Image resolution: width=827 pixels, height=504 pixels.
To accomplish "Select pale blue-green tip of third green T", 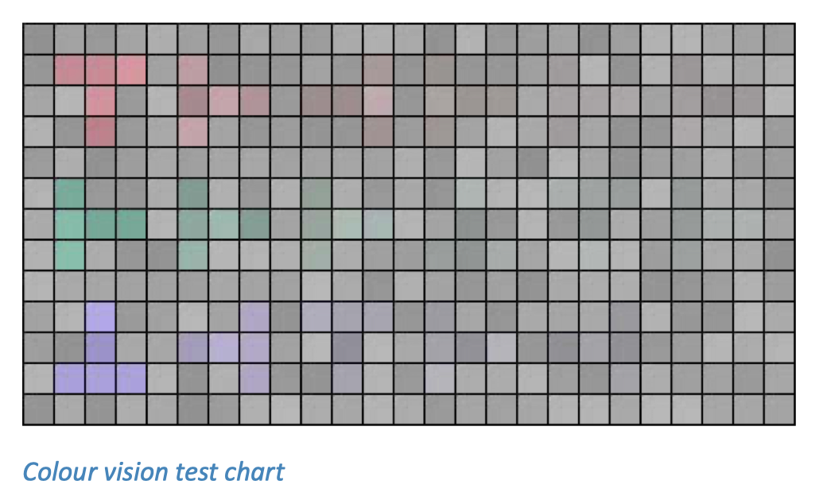I will [x=379, y=225].
